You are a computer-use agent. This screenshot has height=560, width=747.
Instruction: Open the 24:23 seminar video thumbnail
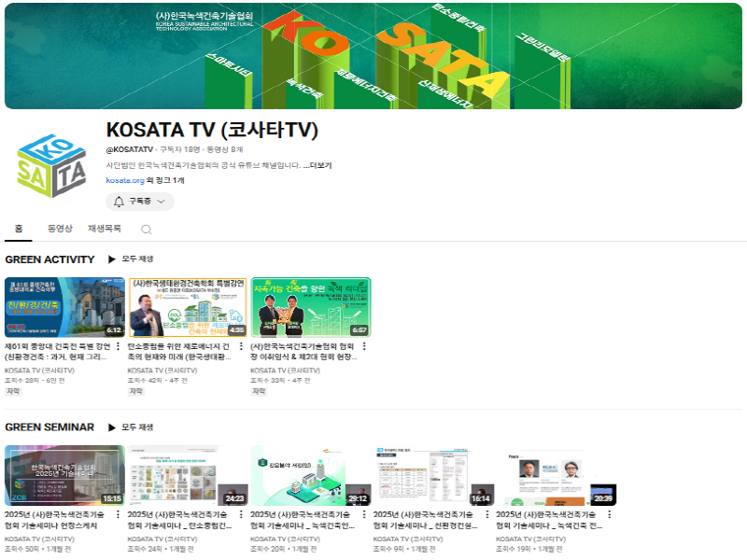coord(188,475)
